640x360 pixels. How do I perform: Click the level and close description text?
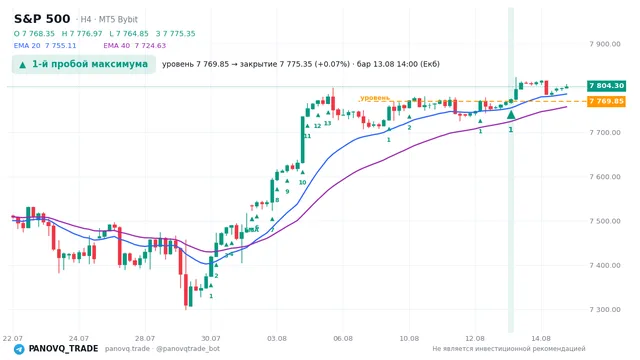(301, 64)
